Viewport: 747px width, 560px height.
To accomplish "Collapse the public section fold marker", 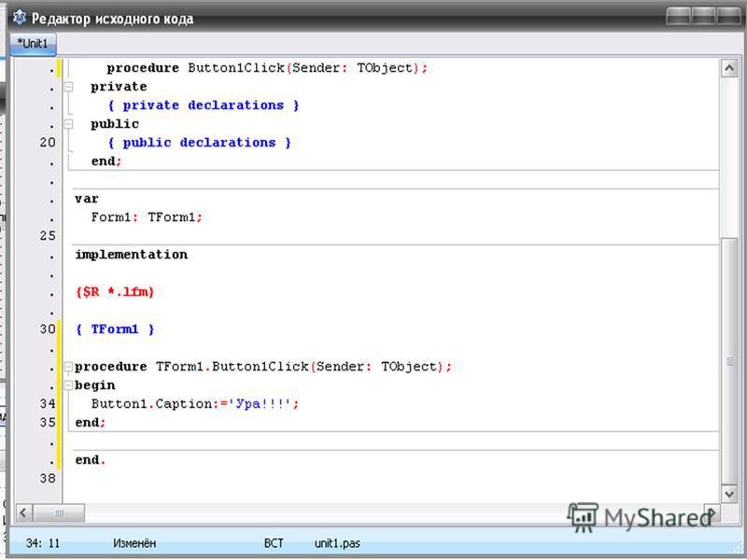I will (68, 124).
